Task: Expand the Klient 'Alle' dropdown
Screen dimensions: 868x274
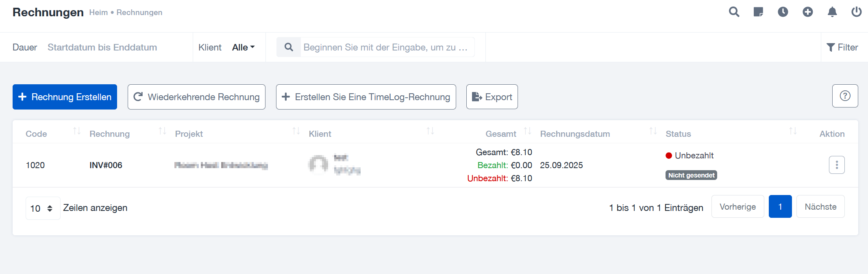Action: tap(243, 47)
